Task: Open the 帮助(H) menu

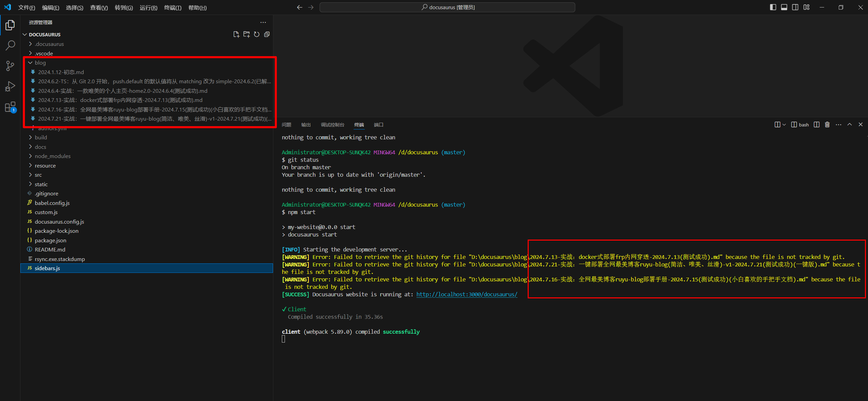Action: tap(197, 7)
